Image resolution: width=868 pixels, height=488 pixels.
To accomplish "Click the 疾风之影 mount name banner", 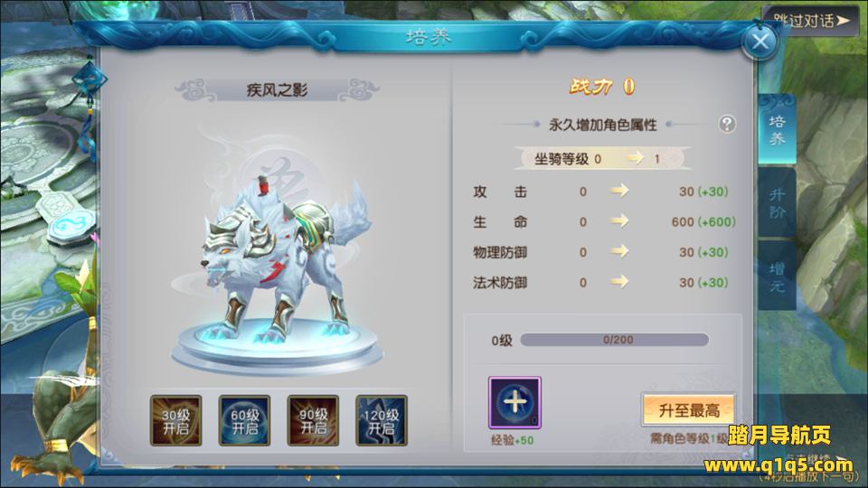I will click(277, 89).
